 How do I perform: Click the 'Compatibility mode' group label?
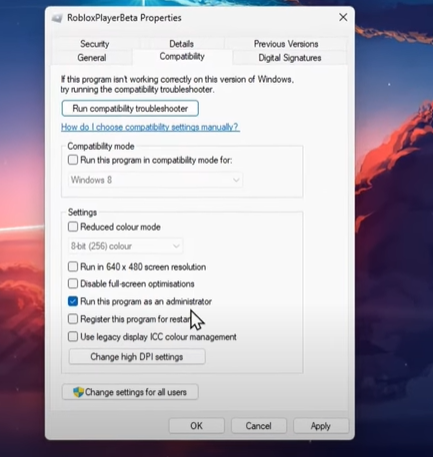[x=101, y=146]
